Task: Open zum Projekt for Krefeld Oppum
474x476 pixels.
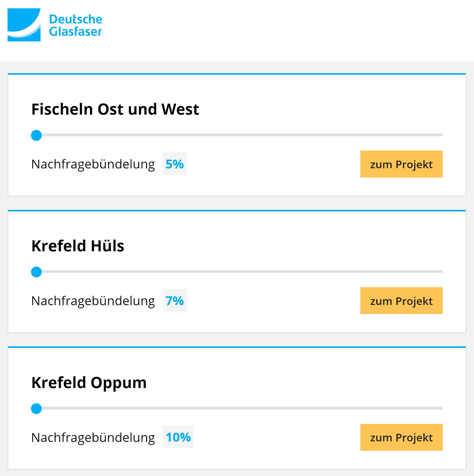Action: point(401,437)
